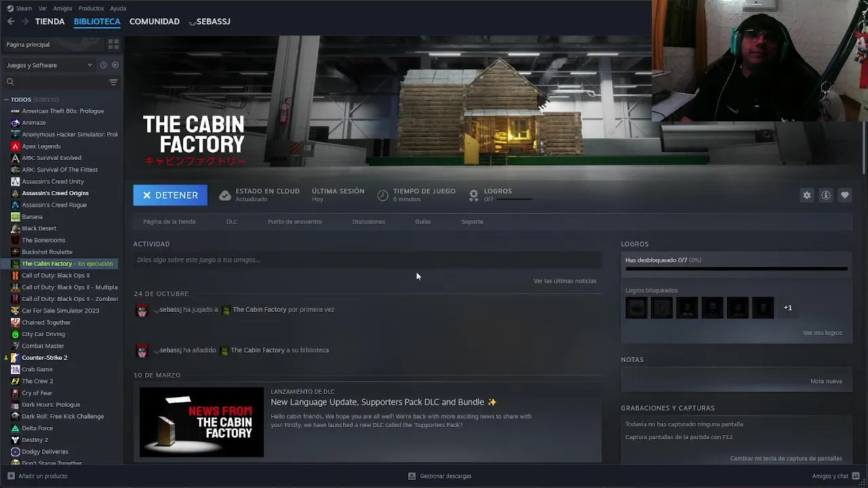The height and width of the screenshot is (488, 868).
Task: Click the Chained Together game icon
Action: pyautogui.click(x=15, y=323)
